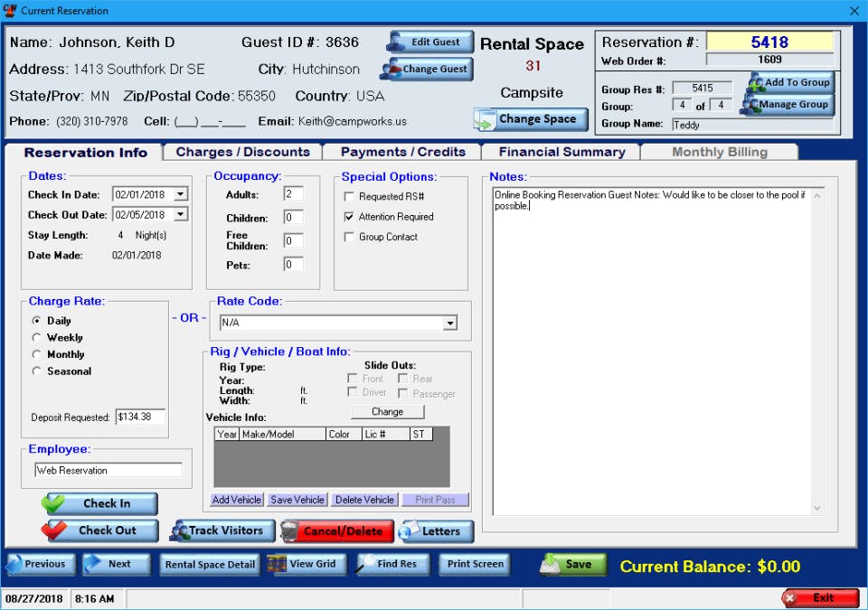Click the Lic # column header

click(386, 434)
